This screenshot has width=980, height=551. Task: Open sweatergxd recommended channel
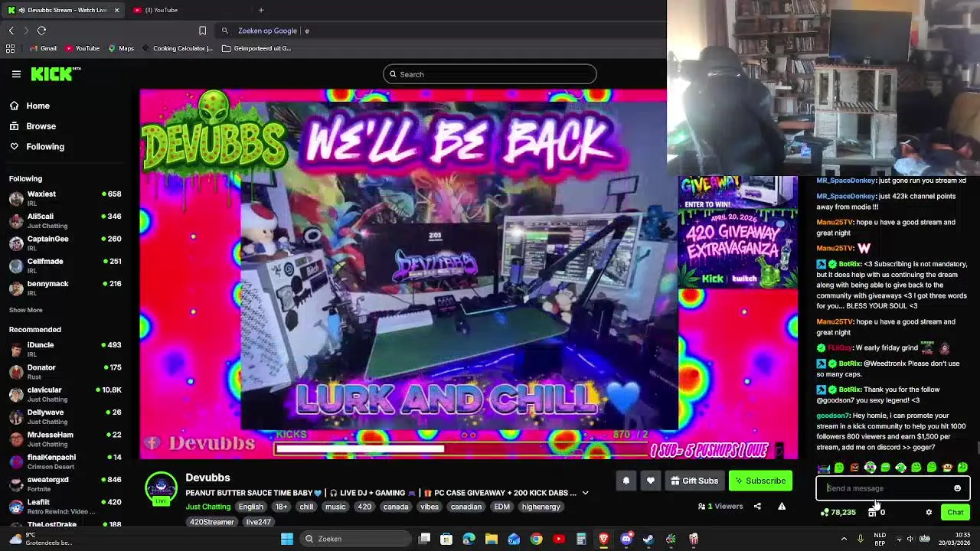(65, 484)
